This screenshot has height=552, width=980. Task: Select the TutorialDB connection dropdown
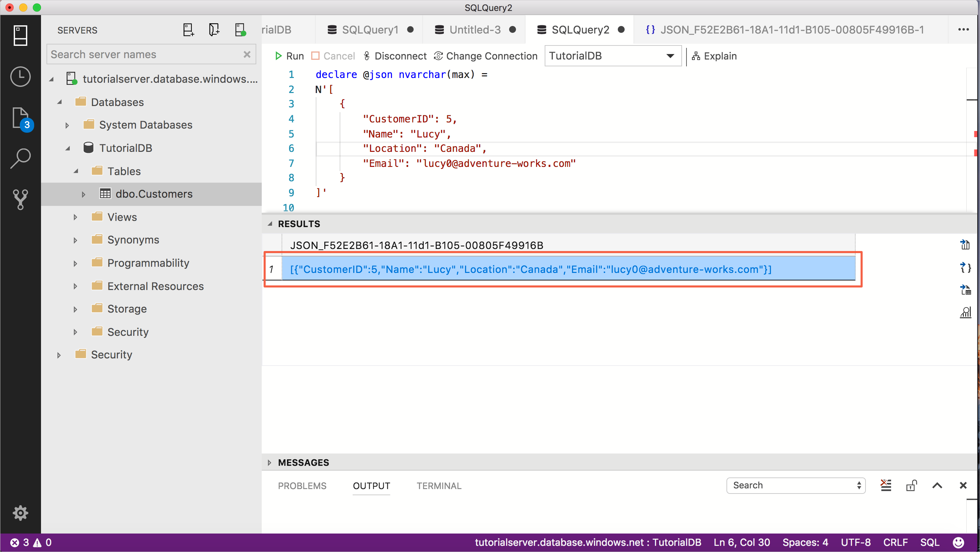click(611, 56)
